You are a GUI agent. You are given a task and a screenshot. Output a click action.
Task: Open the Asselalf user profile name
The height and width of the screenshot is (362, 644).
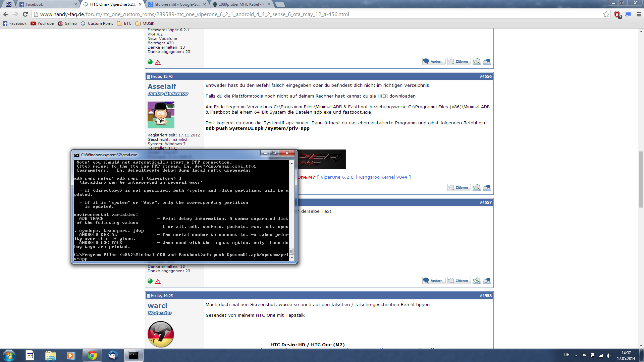point(162,86)
